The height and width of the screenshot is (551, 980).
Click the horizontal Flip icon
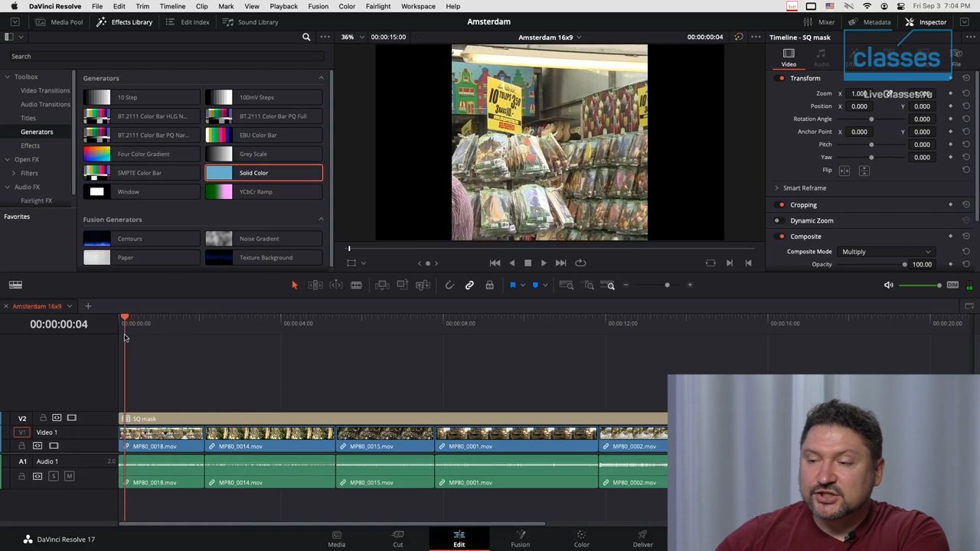844,171
